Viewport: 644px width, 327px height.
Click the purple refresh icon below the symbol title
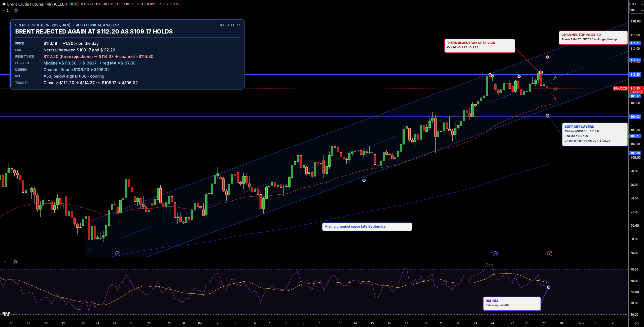[x=16, y=11]
